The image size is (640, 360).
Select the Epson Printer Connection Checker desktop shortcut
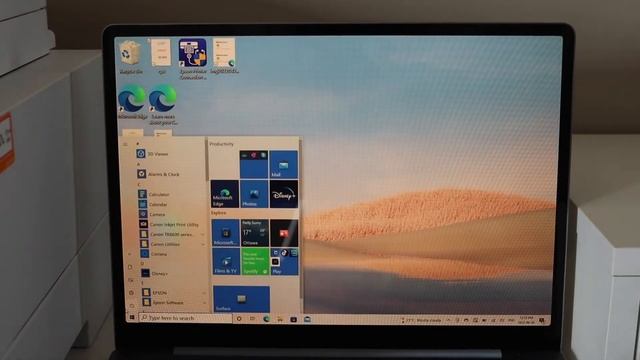click(x=193, y=59)
